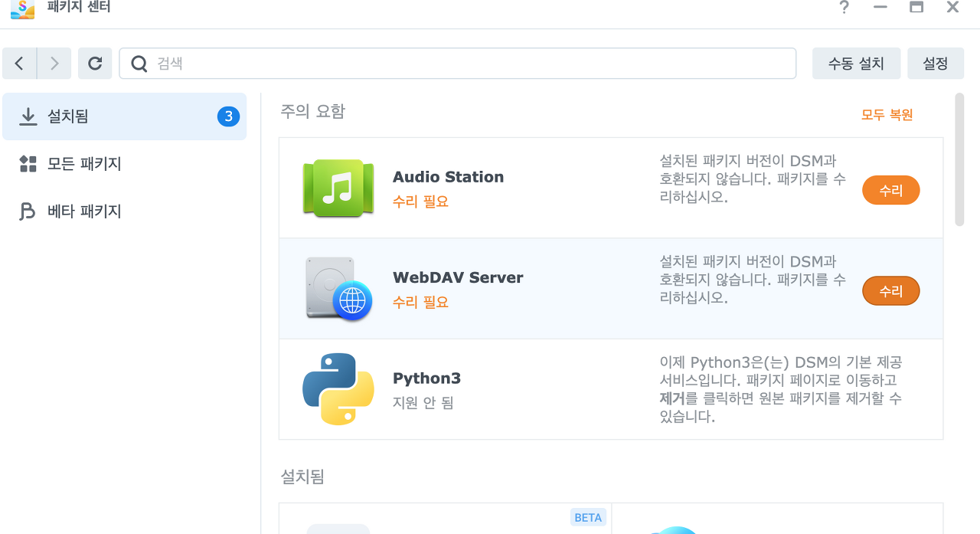The width and height of the screenshot is (980, 534).
Task: Click 지원 안 됨 status under Python3
Action: (x=423, y=403)
